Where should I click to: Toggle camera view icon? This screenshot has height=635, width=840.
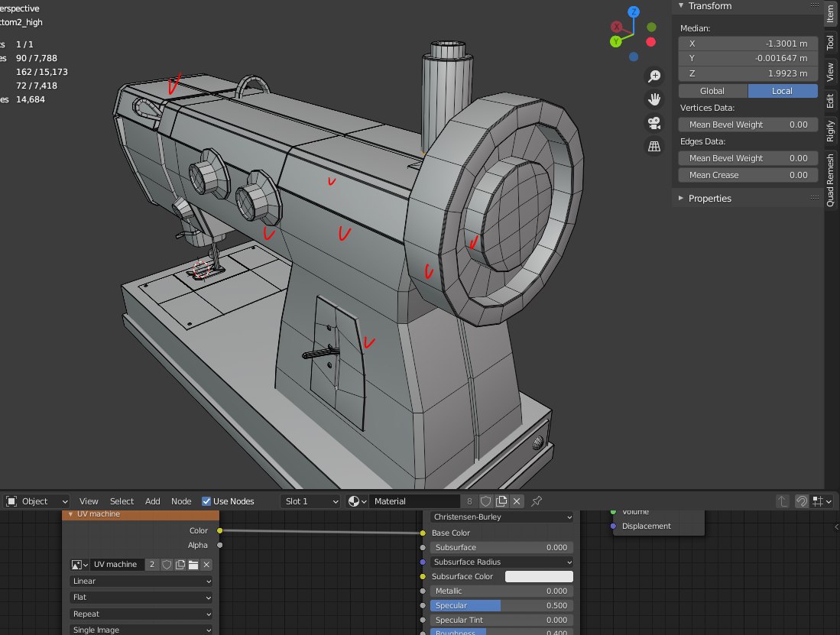pos(654,123)
